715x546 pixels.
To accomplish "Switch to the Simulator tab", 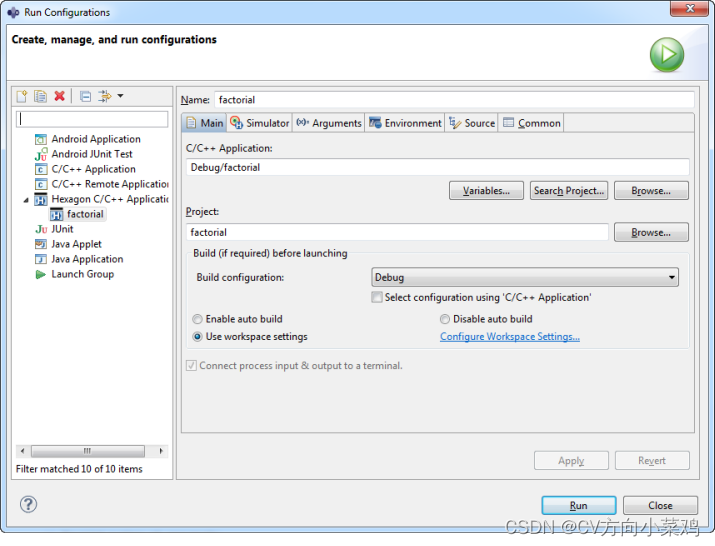I will point(260,123).
